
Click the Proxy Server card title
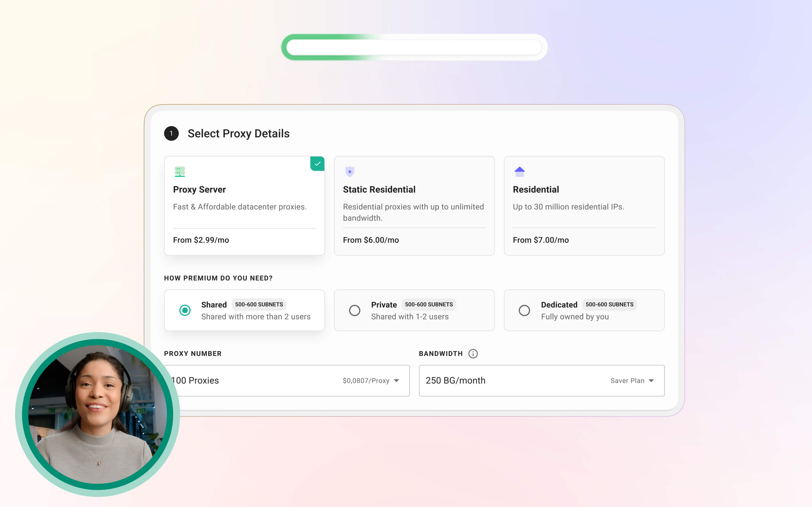pyautogui.click(x=199, y=190)
